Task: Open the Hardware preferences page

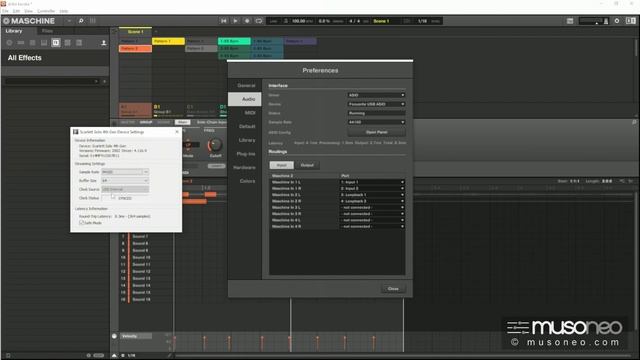Action: pos(245,167)
